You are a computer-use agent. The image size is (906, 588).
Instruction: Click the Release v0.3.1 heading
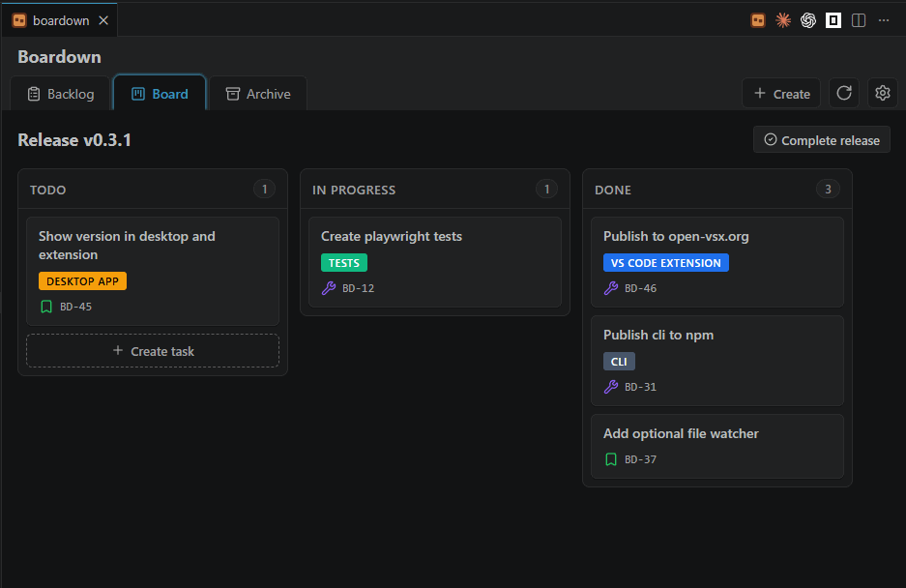pos(74,140)
